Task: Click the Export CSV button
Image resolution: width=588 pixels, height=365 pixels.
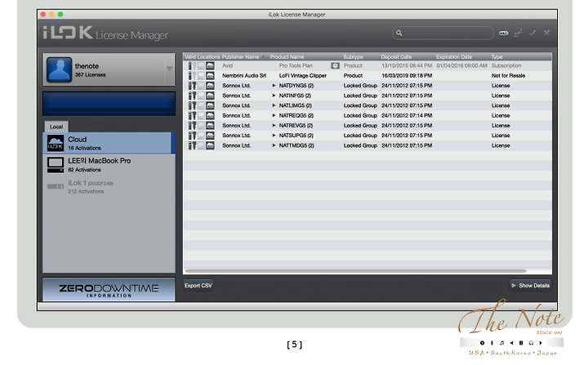Action: 198,286
